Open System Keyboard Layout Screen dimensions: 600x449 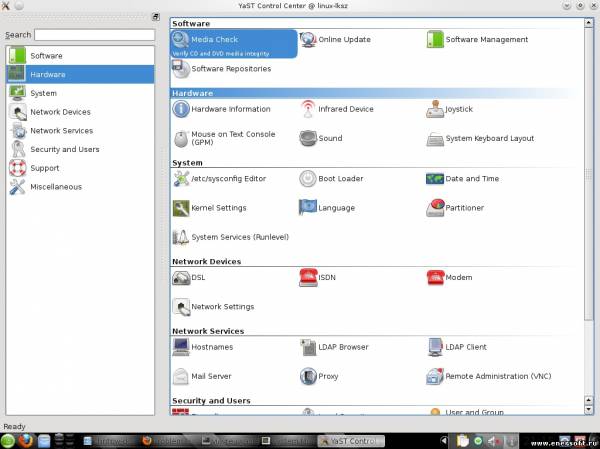click(480, 138)
